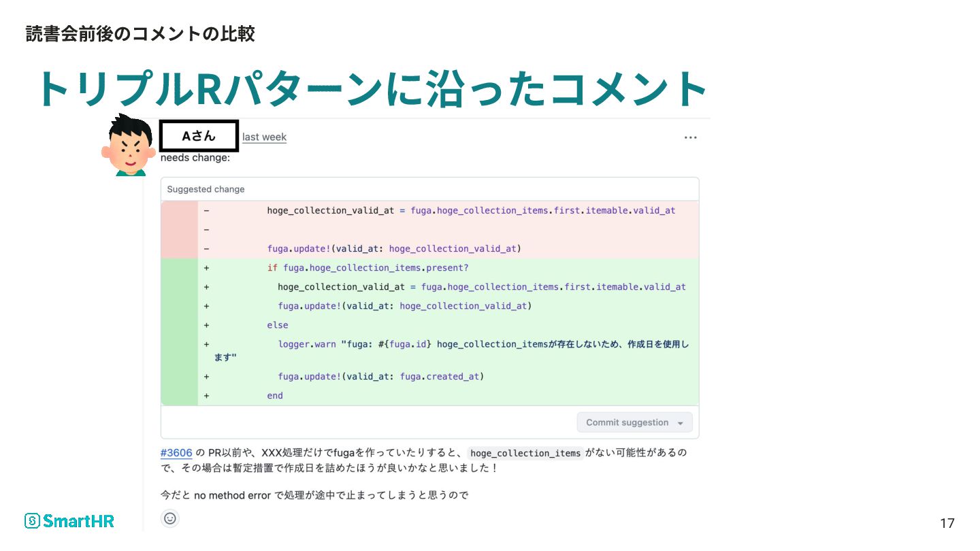Click the commenter's avatar illustration
The height and width of the screenshot is (551, 980).
tap(127, 145)
